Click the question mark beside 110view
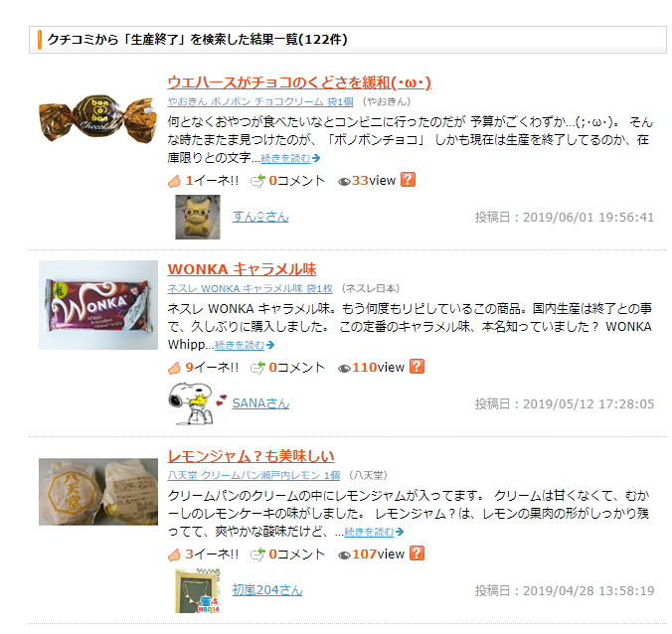 (x=417, y=367)
